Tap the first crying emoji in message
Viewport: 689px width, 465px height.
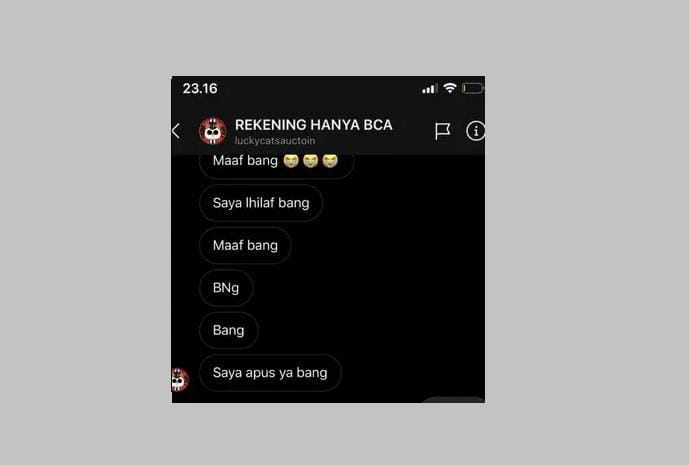pyautogui.click(x=291, y=161)
